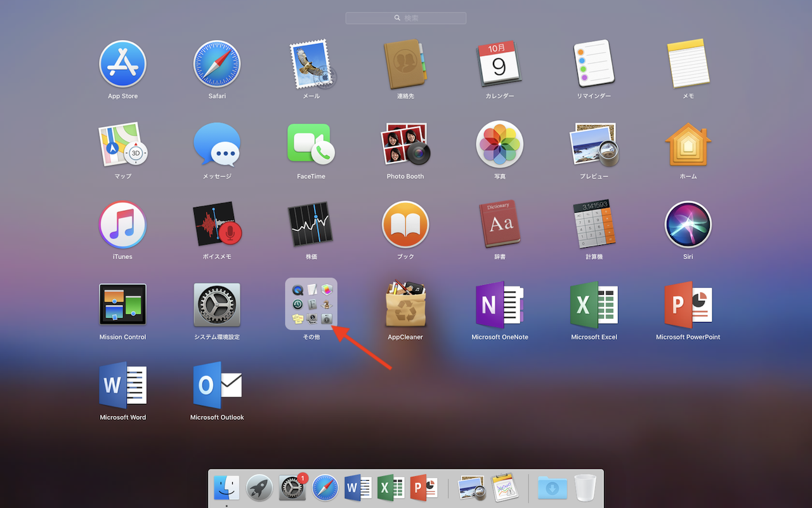Click the Launchpad rocket in the Dock

[259, 488]
